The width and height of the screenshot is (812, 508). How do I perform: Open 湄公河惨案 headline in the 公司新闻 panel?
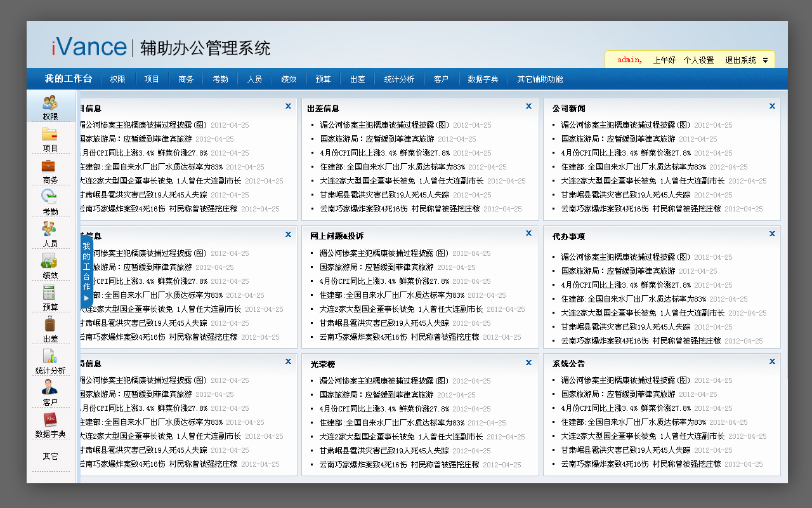(625, 125)
